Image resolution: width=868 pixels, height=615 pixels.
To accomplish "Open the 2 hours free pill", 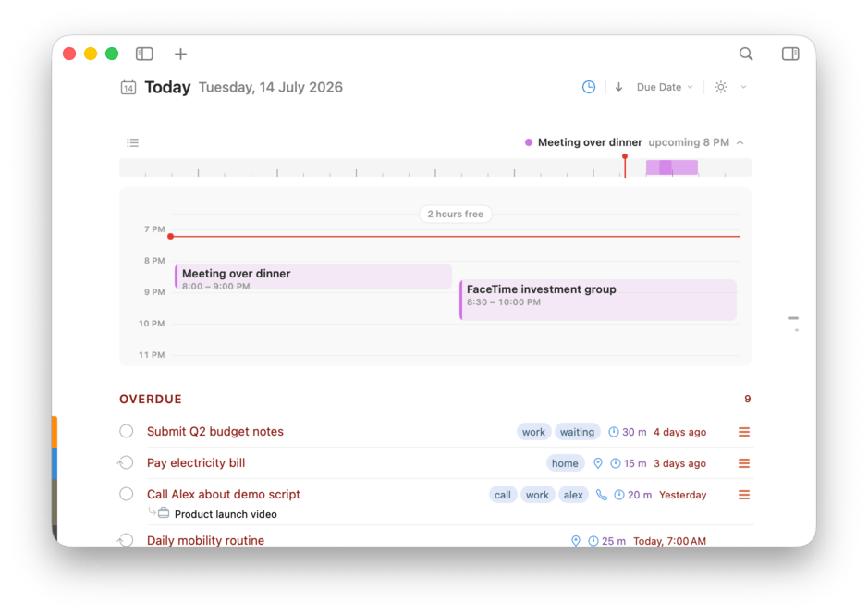I will (455, 214).
